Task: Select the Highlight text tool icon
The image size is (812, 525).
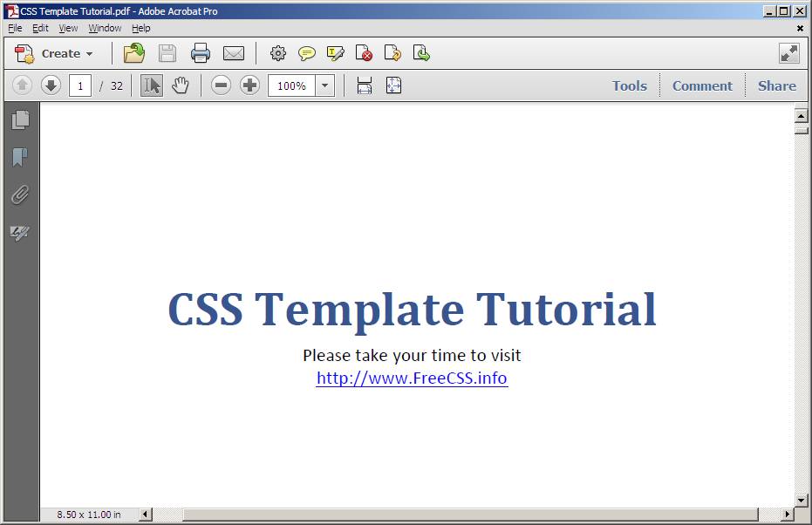Action: pos(336,54)
